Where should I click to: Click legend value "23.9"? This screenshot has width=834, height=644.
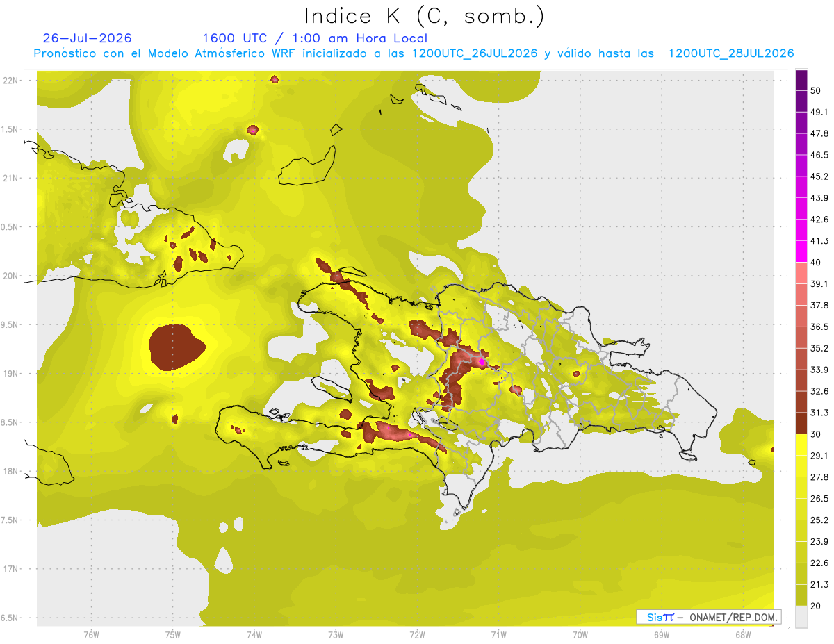pos(819,542)
